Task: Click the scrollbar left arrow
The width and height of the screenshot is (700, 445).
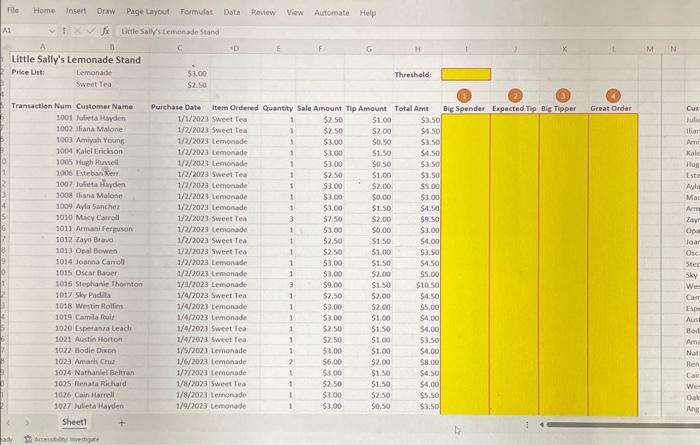Action: coord(542,424)
